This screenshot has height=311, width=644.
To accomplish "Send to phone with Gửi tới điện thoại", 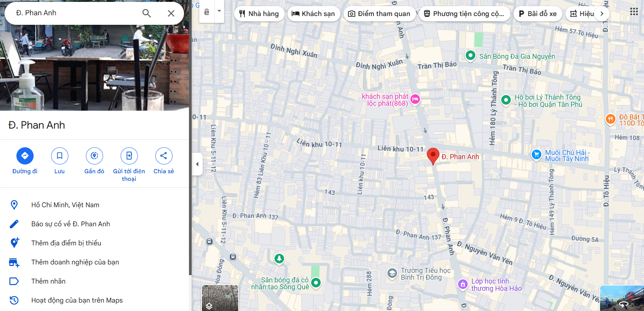I will pos(129,164).
